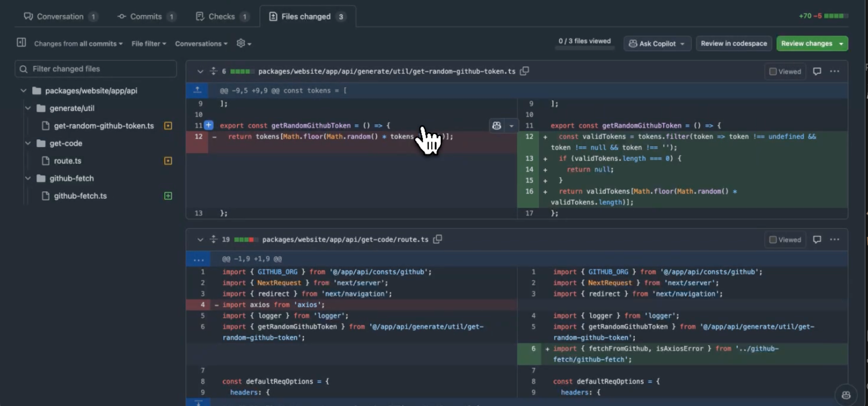Comment on get-random-github-token.ts file
This screenshot has height=406, width=868.
click(x=817, y=71)
